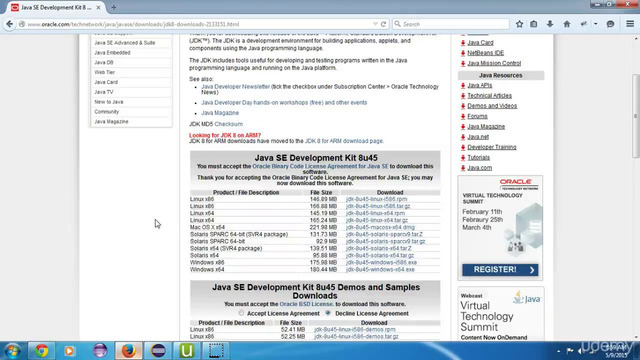Screen dimensions: 640x360
Task: Open the Developer Training link
Action: pyautogui.click(x=491, y=147)
